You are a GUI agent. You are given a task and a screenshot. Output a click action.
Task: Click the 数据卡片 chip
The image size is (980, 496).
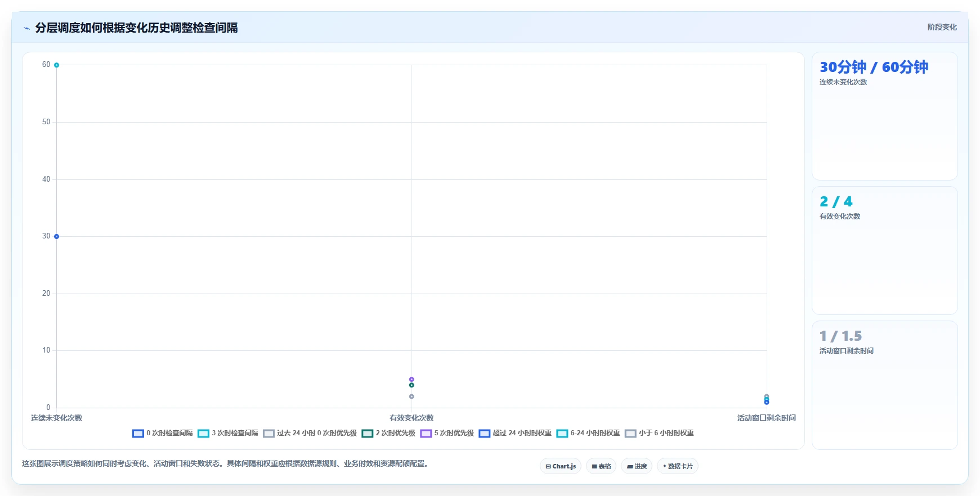[678, 466]
